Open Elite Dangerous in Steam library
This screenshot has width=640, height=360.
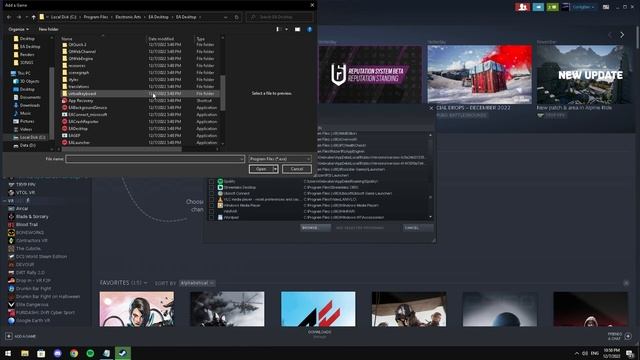click(32, 304)
